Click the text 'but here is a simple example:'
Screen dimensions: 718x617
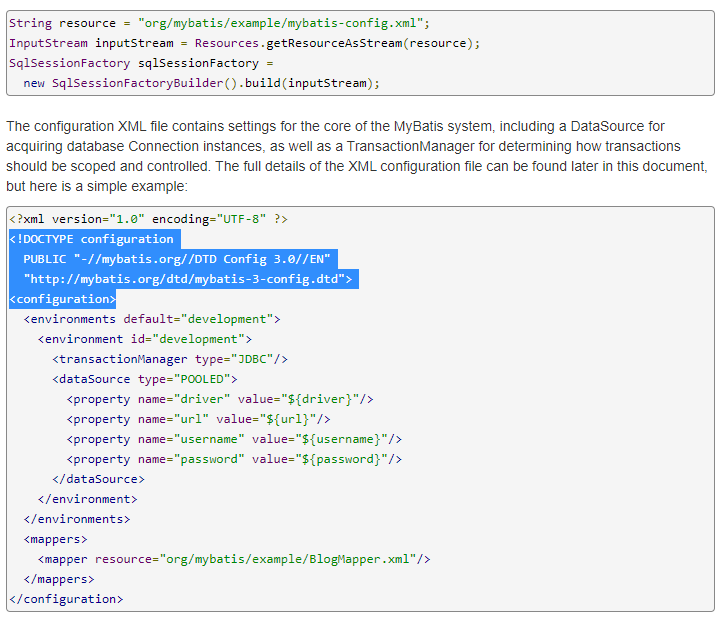pyautogui.click(x=97, y=186)
